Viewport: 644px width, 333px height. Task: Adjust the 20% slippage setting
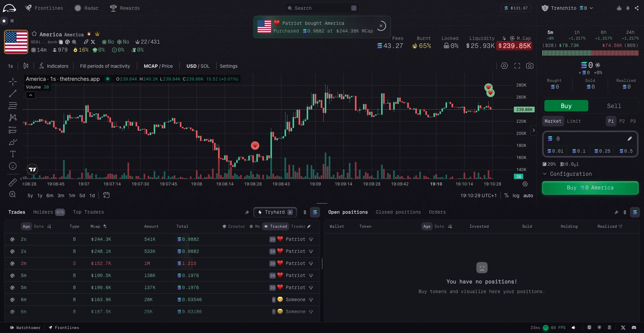click(549, 164)
